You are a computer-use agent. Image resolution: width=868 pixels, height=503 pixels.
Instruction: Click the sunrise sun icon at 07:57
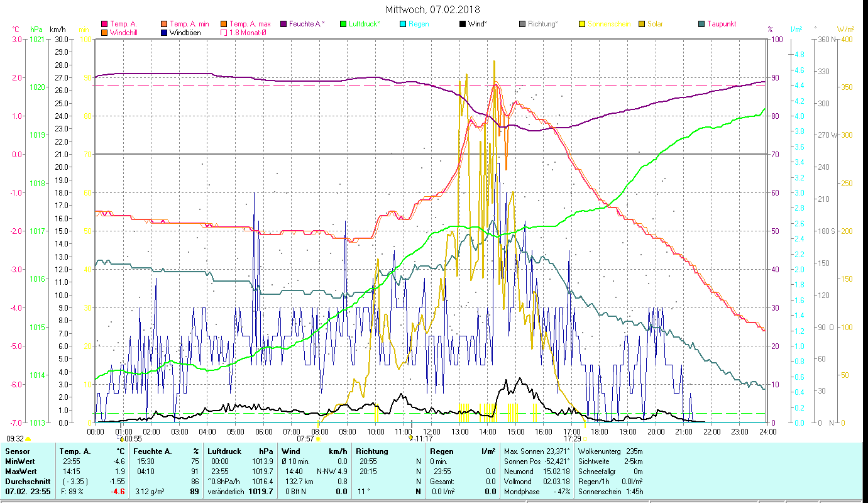tap(318, 439)
